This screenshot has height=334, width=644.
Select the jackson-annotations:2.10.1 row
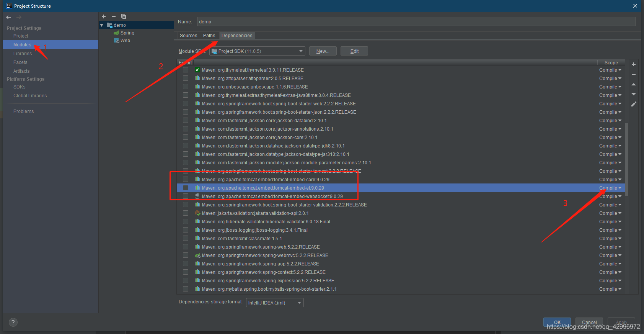[401, 129]
